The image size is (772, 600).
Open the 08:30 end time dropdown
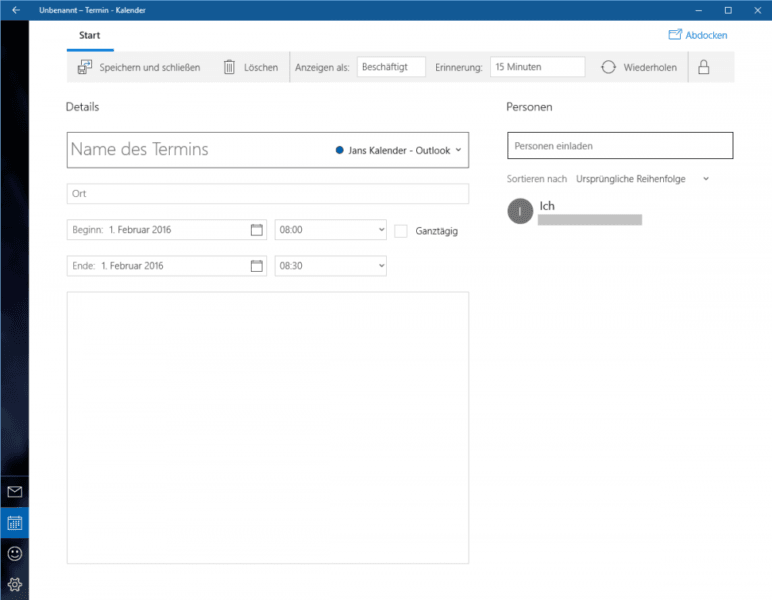330,266
